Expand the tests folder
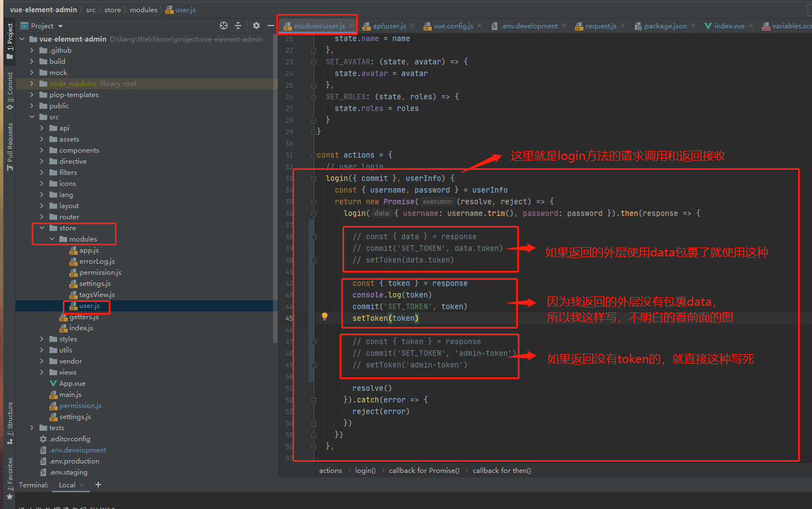 point(32,428)
